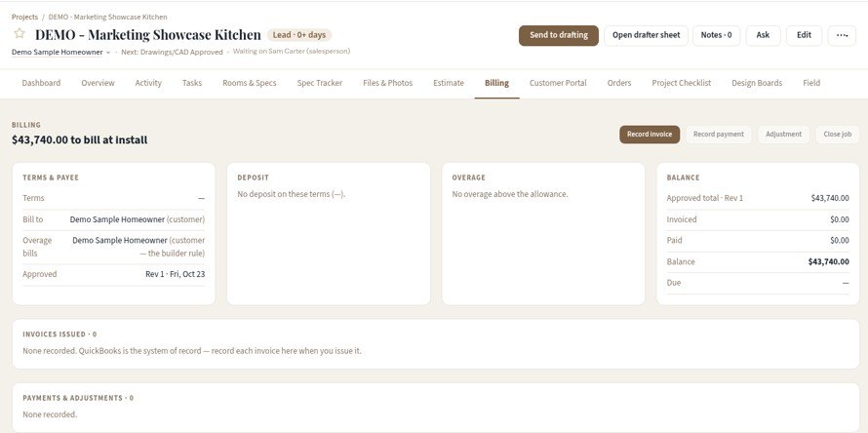Click the Rev 1 · Fri, Oct 23 value
The height and width of the screenshot is (433, 868).
[x=175, y=274]
